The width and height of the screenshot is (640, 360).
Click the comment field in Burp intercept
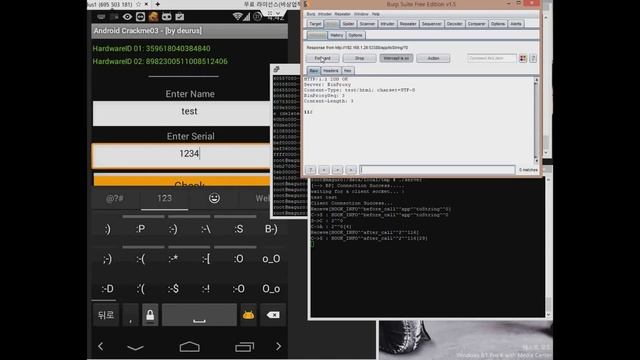(x=491, y=58)
